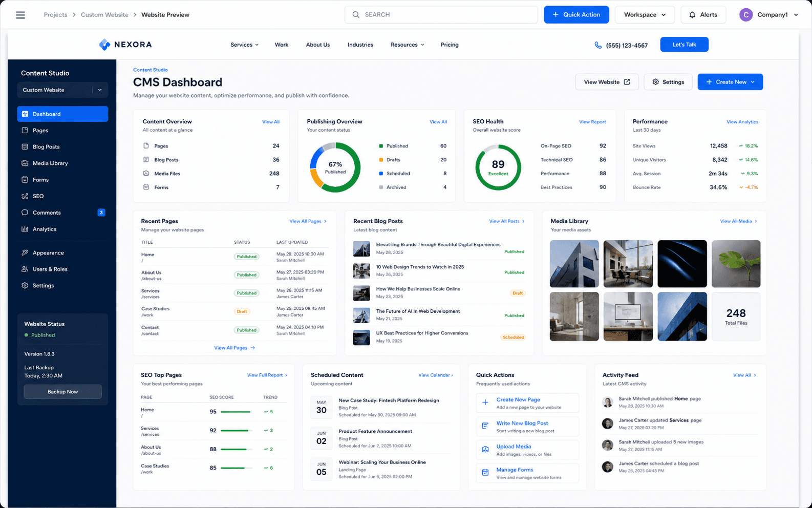Click the bottom View All Pages link

click(x=234, y=348)
